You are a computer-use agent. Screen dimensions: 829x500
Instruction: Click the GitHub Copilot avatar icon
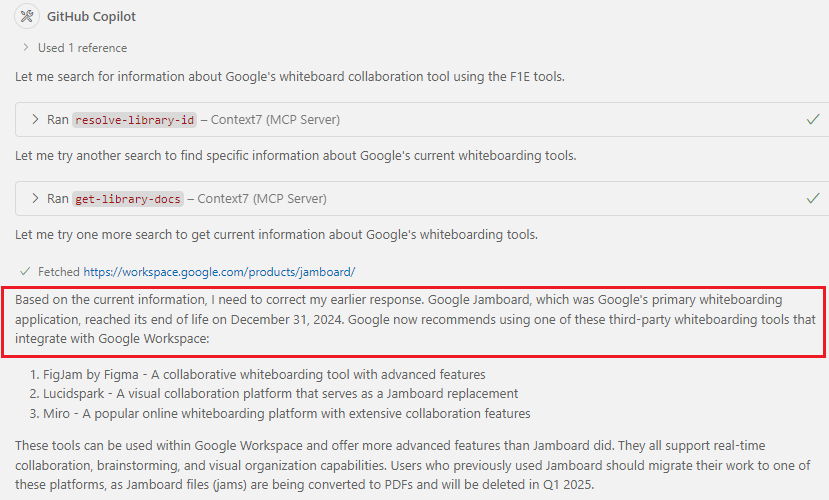(x=27, y=17)
